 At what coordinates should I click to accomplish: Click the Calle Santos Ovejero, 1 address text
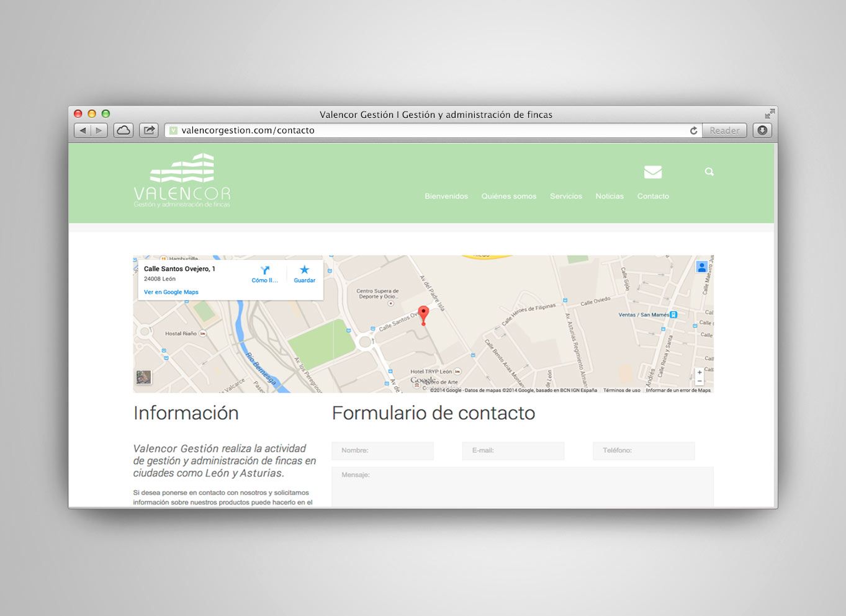(179, 269)
